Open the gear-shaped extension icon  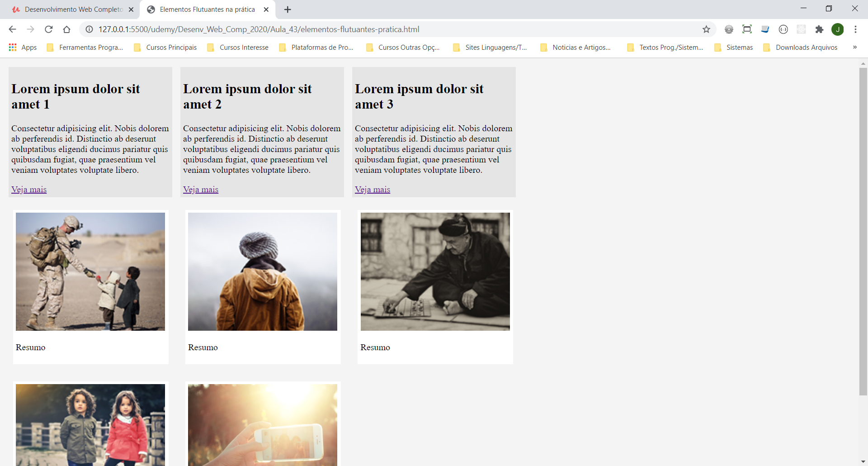tap(729, 29)
